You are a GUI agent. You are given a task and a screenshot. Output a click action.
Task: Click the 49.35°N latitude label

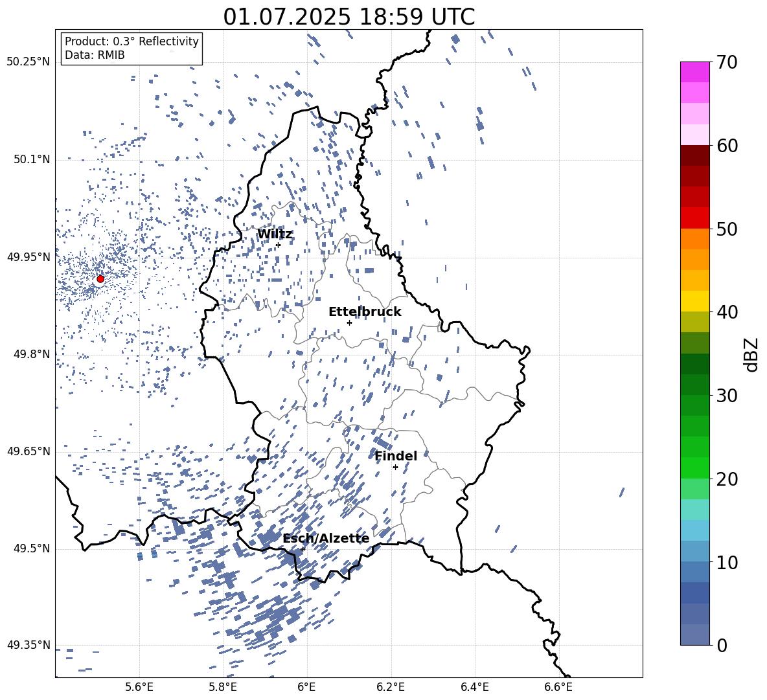click(29, 645)
